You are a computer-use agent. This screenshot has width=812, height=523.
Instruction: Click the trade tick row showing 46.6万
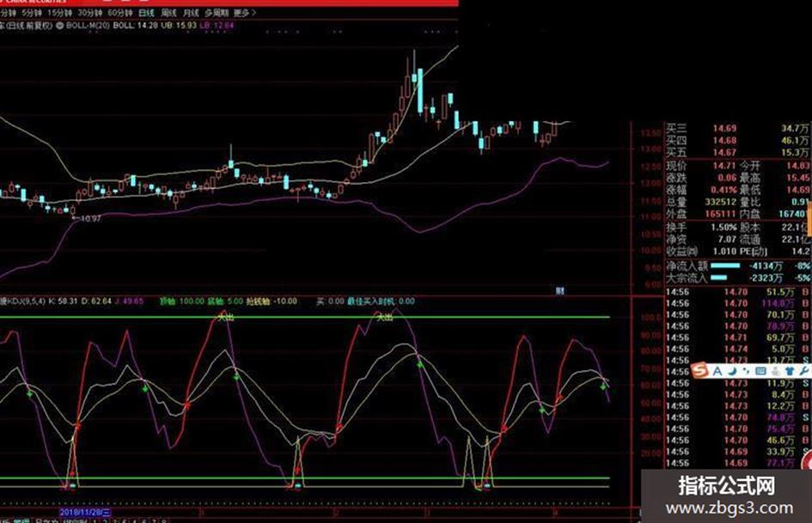738,441
